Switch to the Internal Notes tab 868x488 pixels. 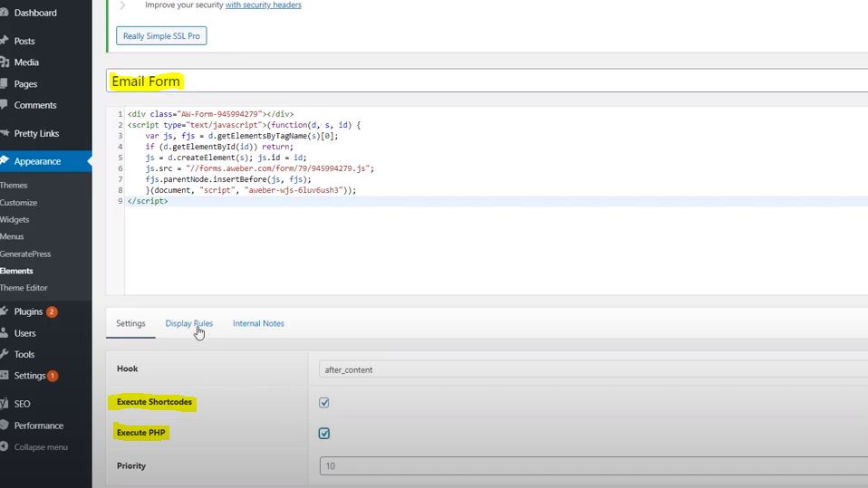[x=258, y=323]
